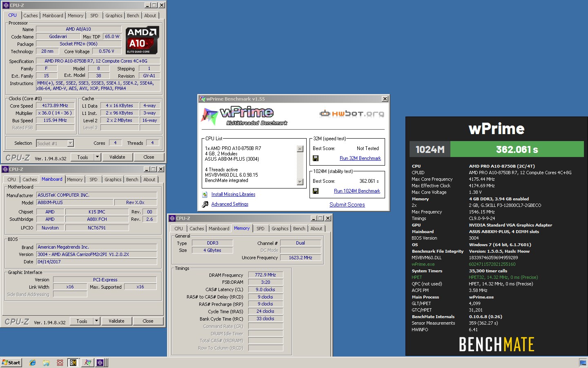Click the wrench icon beside Advanced Settings
The image size is (588, 368).
(205, 204)
